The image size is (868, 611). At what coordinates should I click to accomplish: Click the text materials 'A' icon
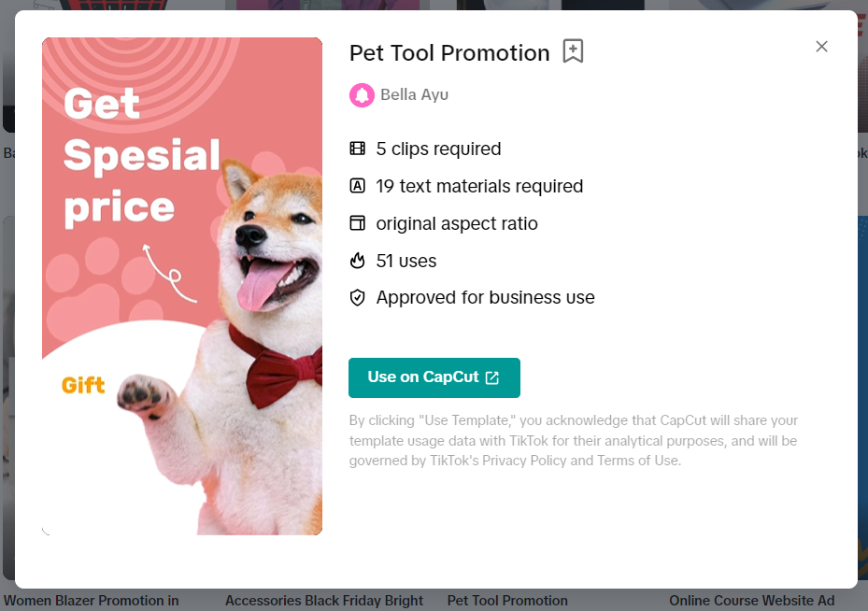click(x=358, y=186)
